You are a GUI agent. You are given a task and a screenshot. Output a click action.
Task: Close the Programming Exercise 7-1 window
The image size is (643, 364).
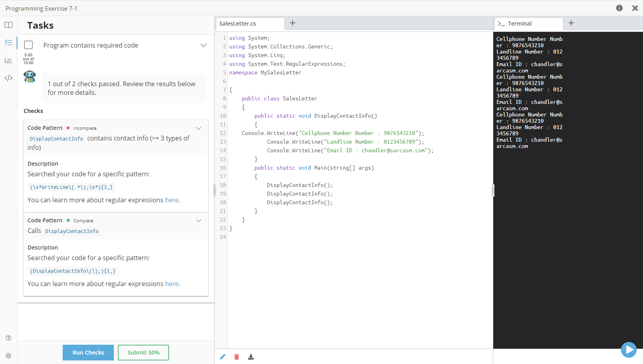pos(635,8)
